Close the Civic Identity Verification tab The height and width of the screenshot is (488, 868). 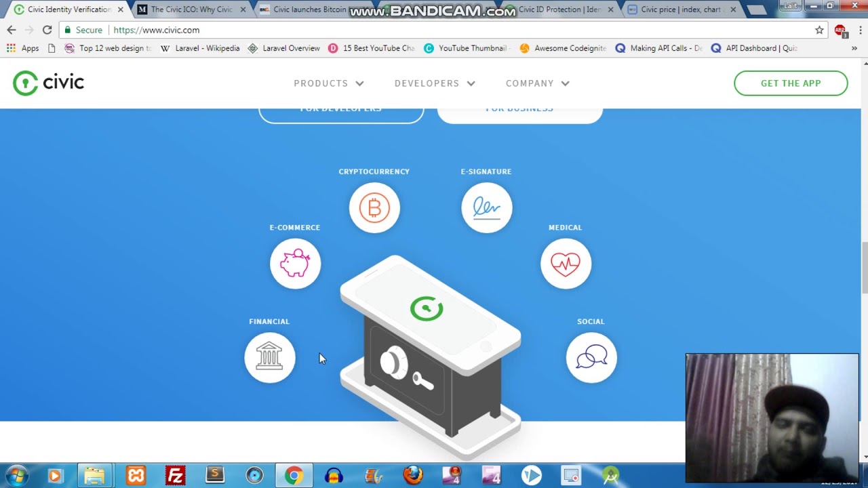pyautogui.click(x=121, y=9)
